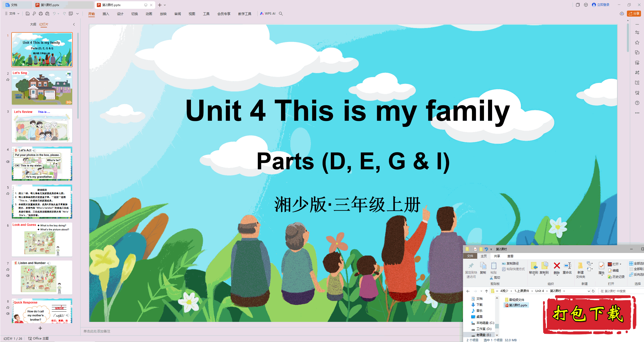Save the presentation with the save icon
This screenshot has width=644, height=342.
point(28,14)
